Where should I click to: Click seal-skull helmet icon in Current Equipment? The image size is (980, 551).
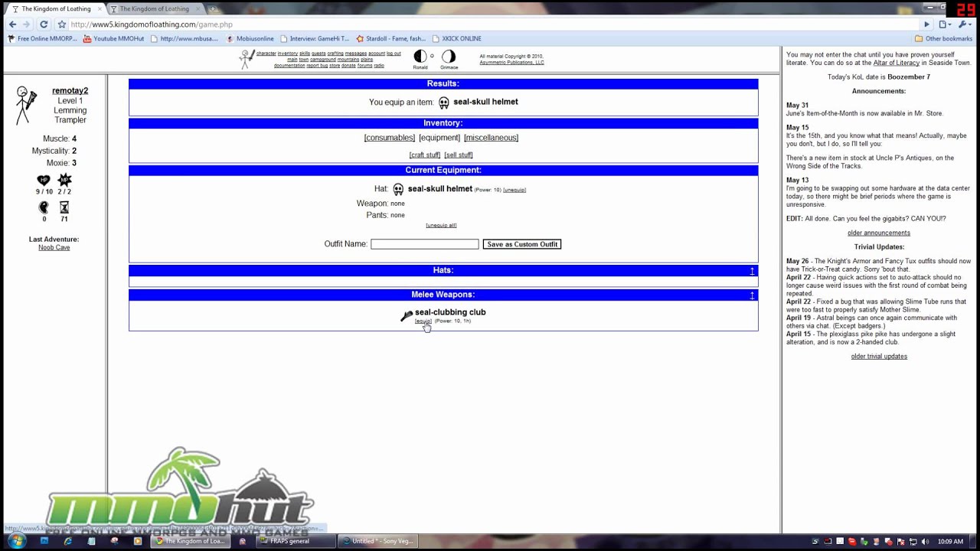click(x=398, y=189)
